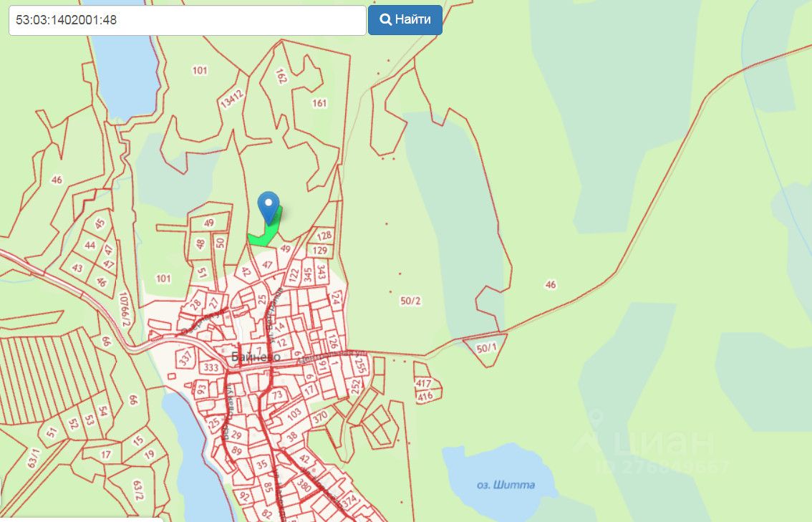The height and width of the screenshot is (522, 812).
Task: Select parcel labeled 417
Action: [424, 383]
